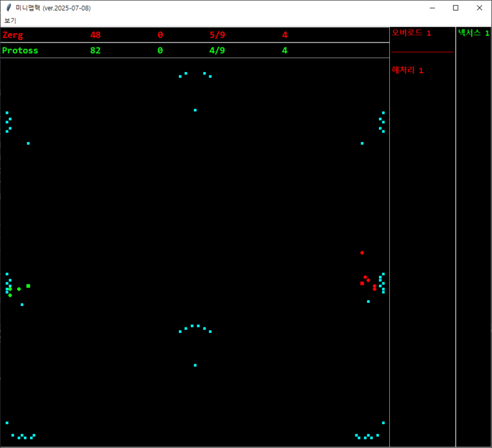This screenshot has height=448, width=492.
Task: Maximize the 미니맵핵 window
Action: (x=456, y=8)
